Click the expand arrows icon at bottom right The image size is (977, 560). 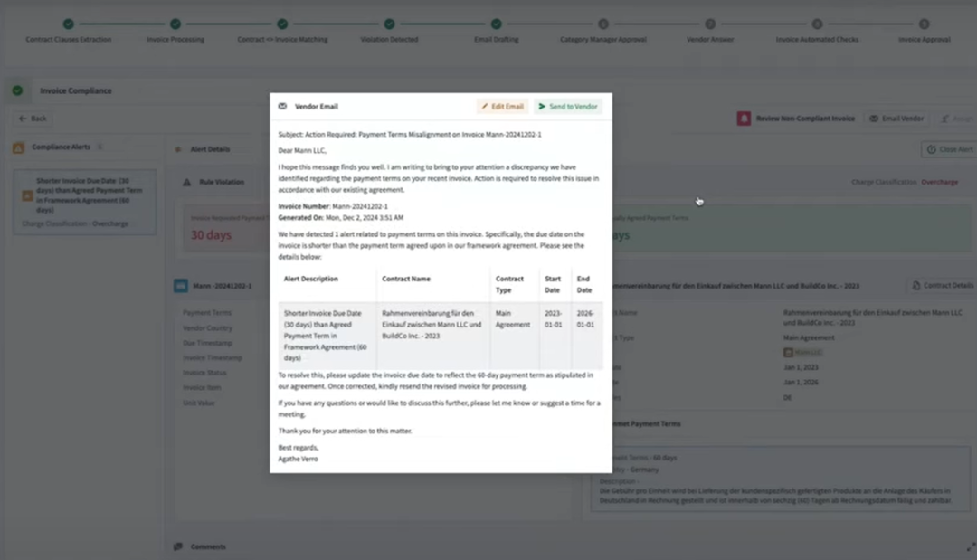971,547
